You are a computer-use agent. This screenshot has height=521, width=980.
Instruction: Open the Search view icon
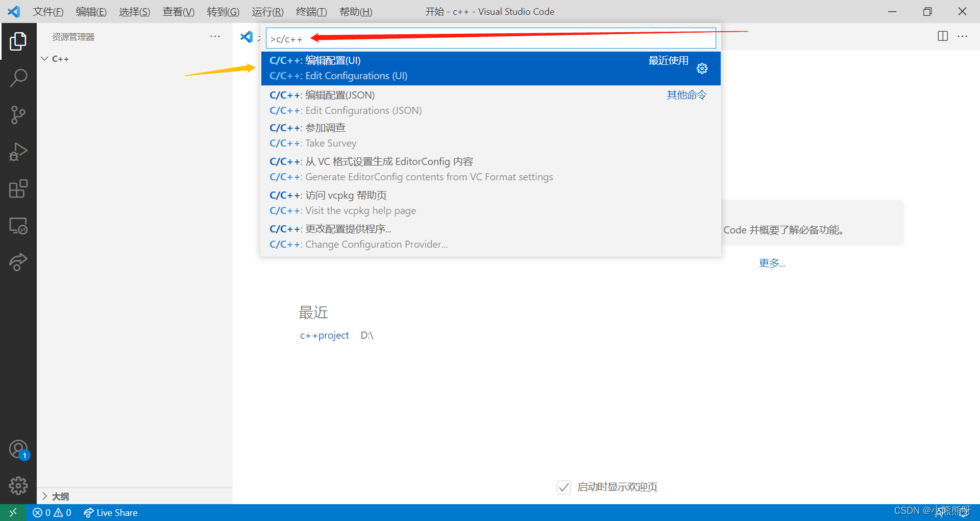tap(18, 78)
